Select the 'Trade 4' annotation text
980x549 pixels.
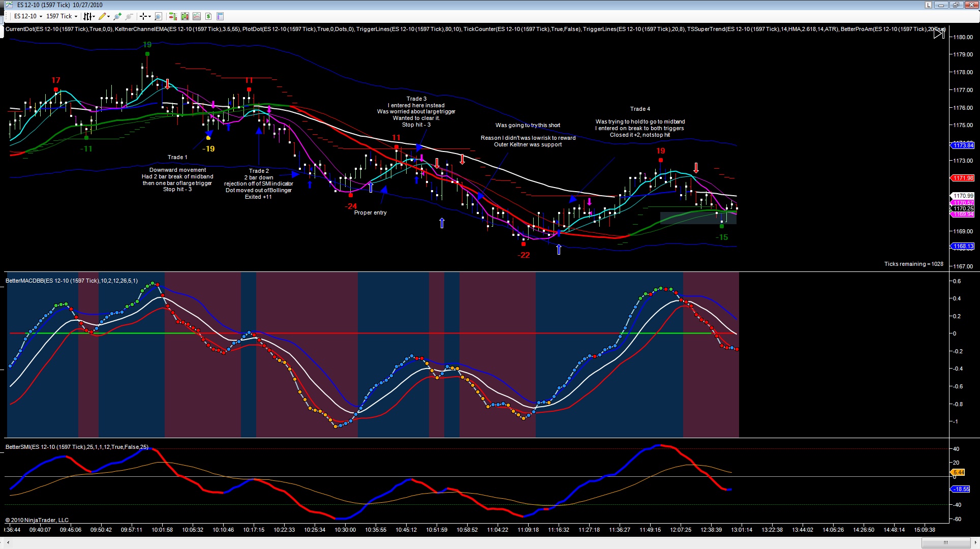point(640,109)
